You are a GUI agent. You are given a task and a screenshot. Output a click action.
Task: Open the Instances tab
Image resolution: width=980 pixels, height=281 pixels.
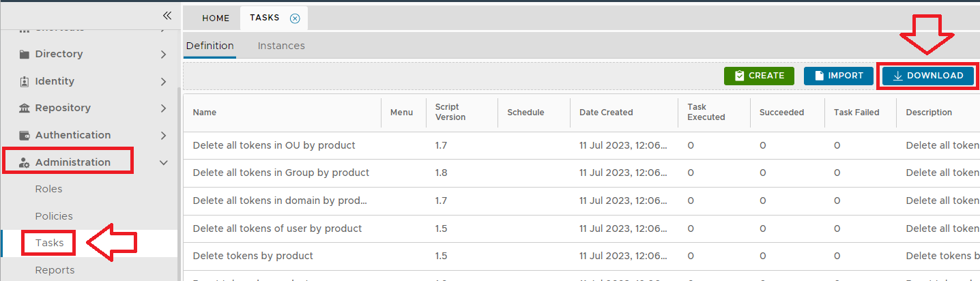[x=281, y=46]
